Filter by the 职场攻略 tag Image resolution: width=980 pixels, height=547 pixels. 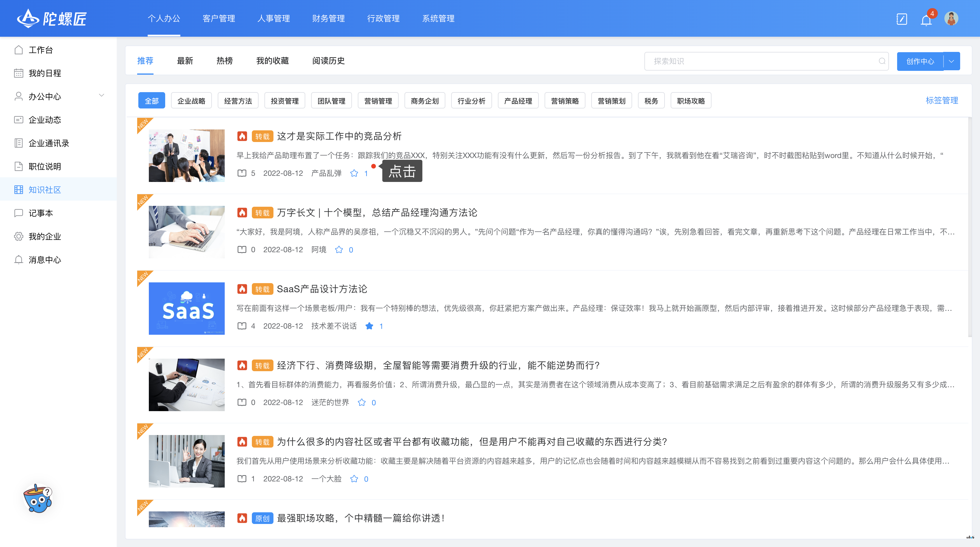pyautogui.click(x=691, y=101)
